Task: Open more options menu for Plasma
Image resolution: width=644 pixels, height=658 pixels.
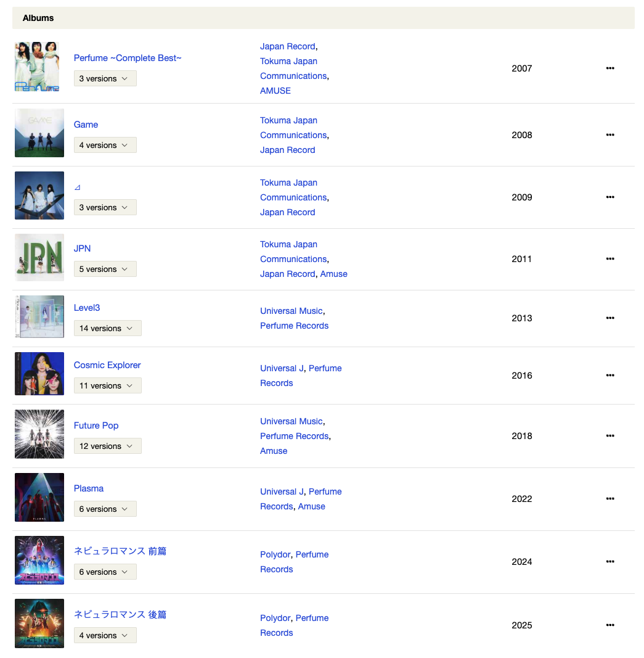Action: (610, 498)
